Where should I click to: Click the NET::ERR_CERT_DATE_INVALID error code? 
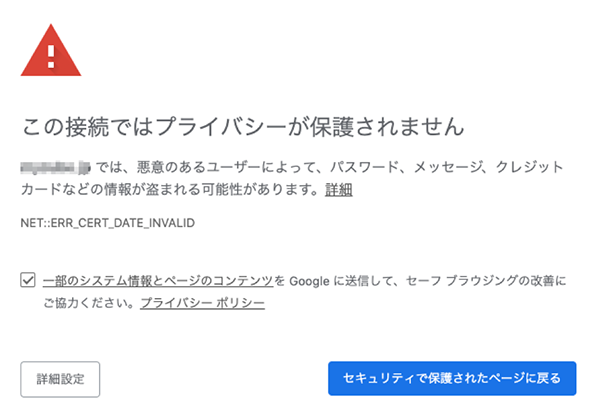click(107, 222)
